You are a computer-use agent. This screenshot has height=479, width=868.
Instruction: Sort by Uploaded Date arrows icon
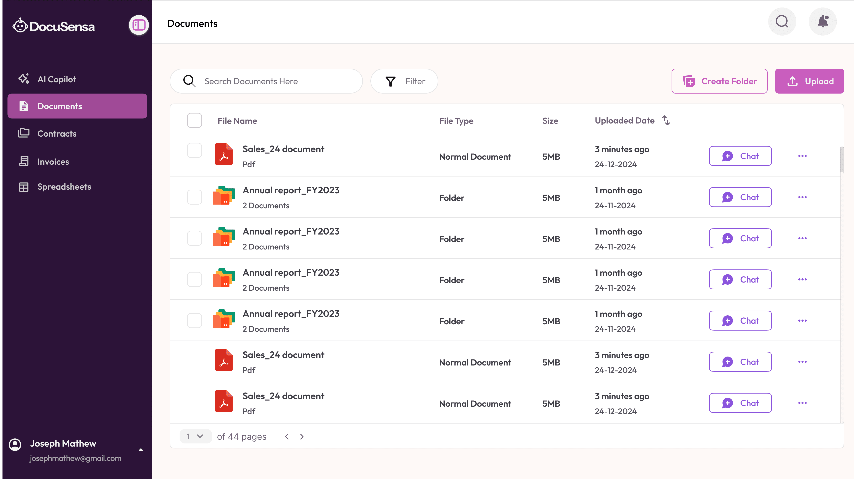(x=666, y=120)
